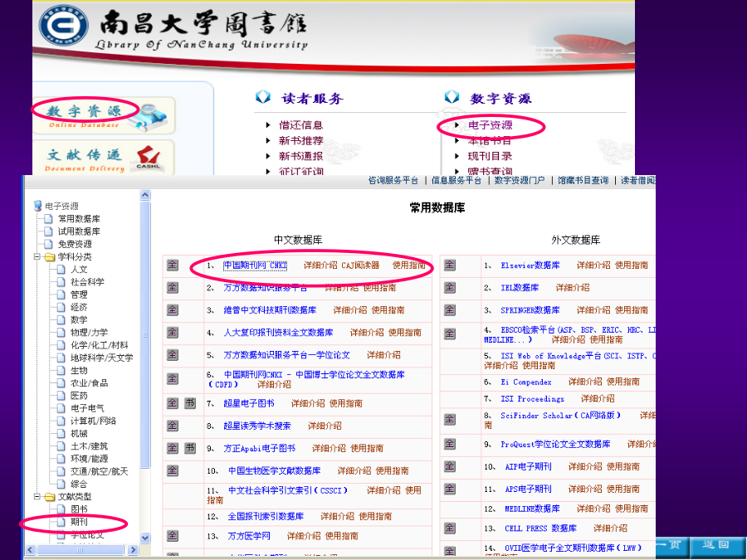
Task: Open the 维普中文科技期刊数据库 link
Action: (270, 310)
